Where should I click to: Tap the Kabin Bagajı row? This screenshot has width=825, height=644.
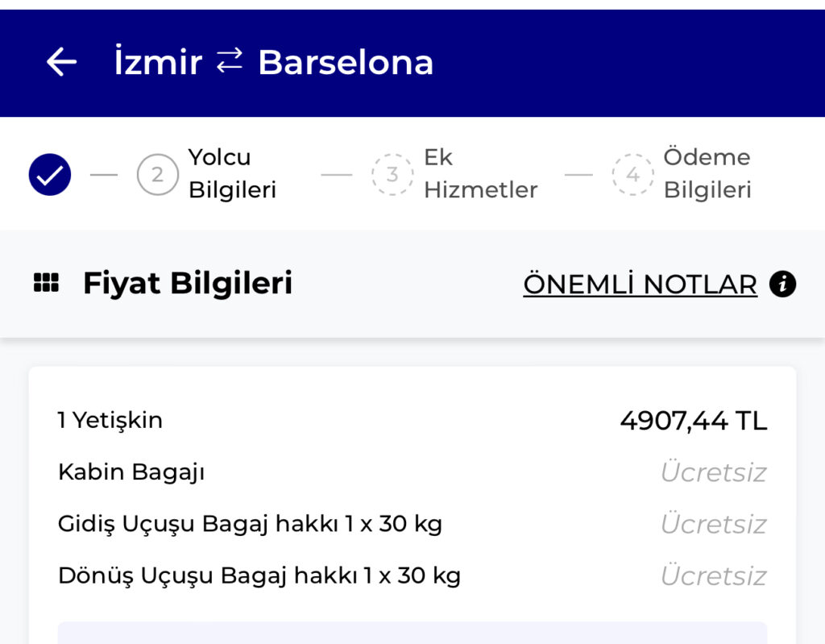tap(131, 472)
